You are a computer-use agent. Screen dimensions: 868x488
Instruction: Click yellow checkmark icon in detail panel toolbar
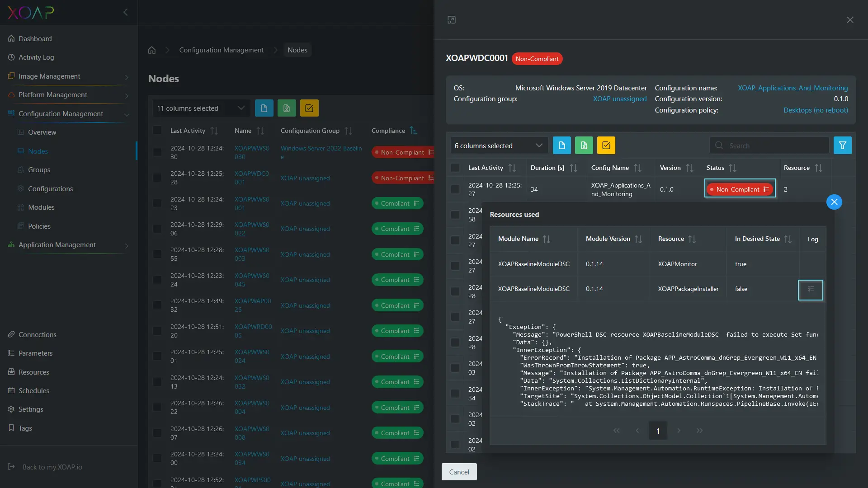606,145
